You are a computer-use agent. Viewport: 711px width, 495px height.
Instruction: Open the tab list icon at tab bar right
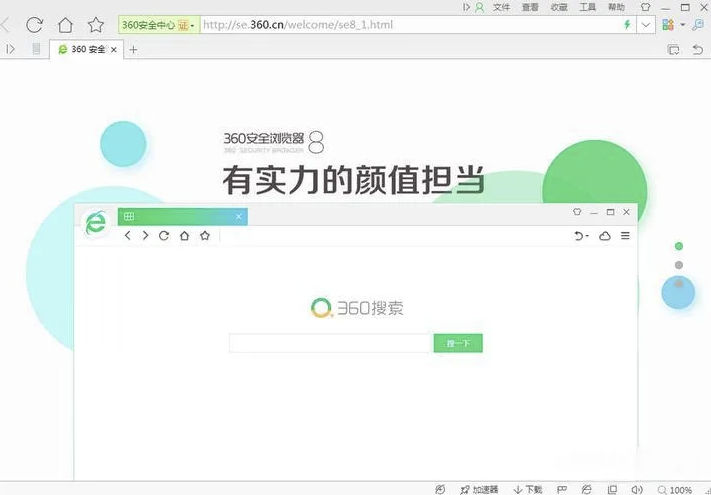[x=674, y=49]
